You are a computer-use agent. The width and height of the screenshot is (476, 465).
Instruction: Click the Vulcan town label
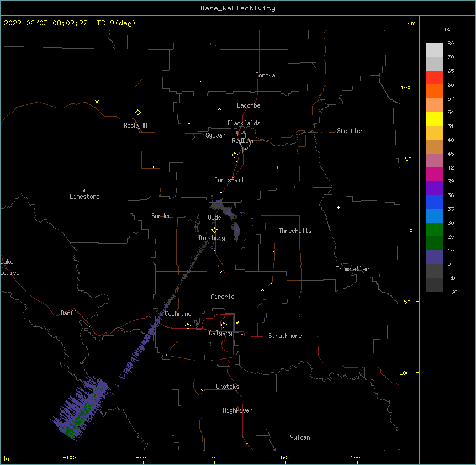coord(300,437)
